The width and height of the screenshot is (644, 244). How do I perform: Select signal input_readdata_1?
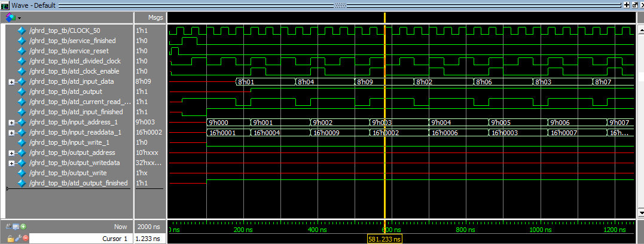click(75, 133)
